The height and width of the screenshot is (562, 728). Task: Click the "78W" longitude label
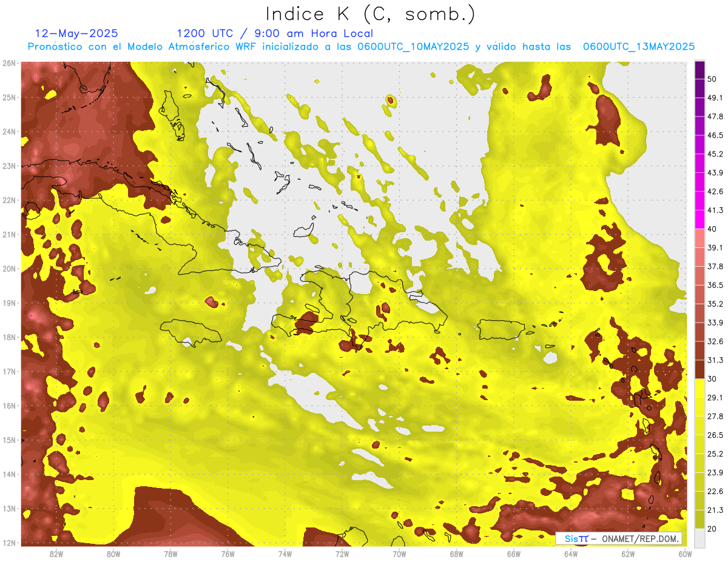(x=170, y=554)
